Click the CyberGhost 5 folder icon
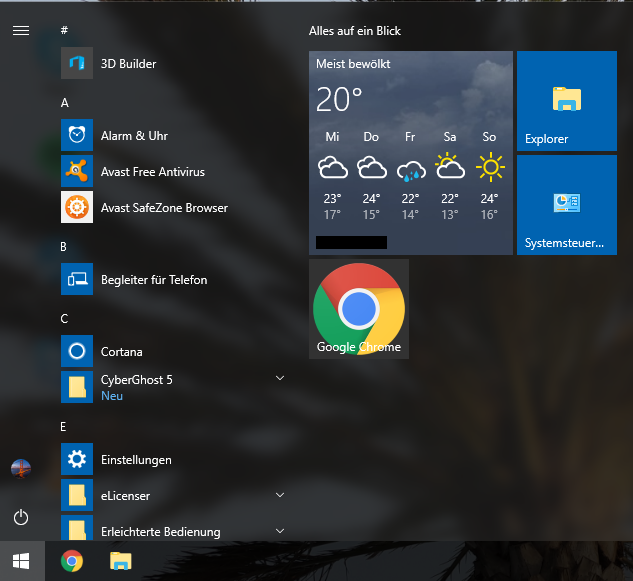Viewport: 633px width, 581px height. click(x=77, y=387)
